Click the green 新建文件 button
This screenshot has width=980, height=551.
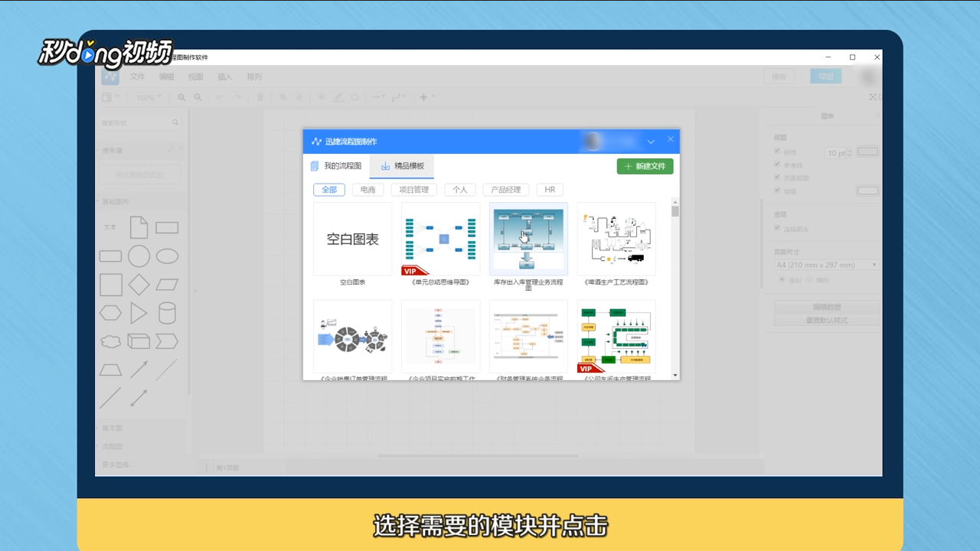coord(645,166)
